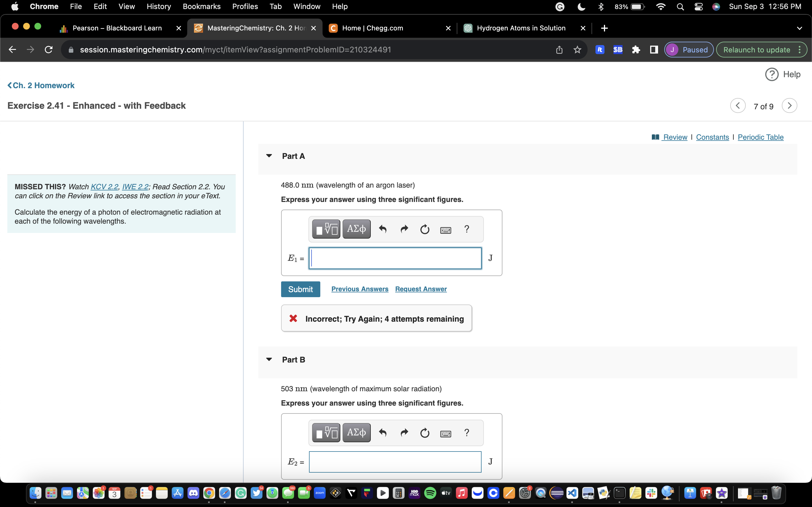The width and height of the screenshot is (812, 507).
Task: Switch to the Chegg.com tab
Action: point(372,28)
